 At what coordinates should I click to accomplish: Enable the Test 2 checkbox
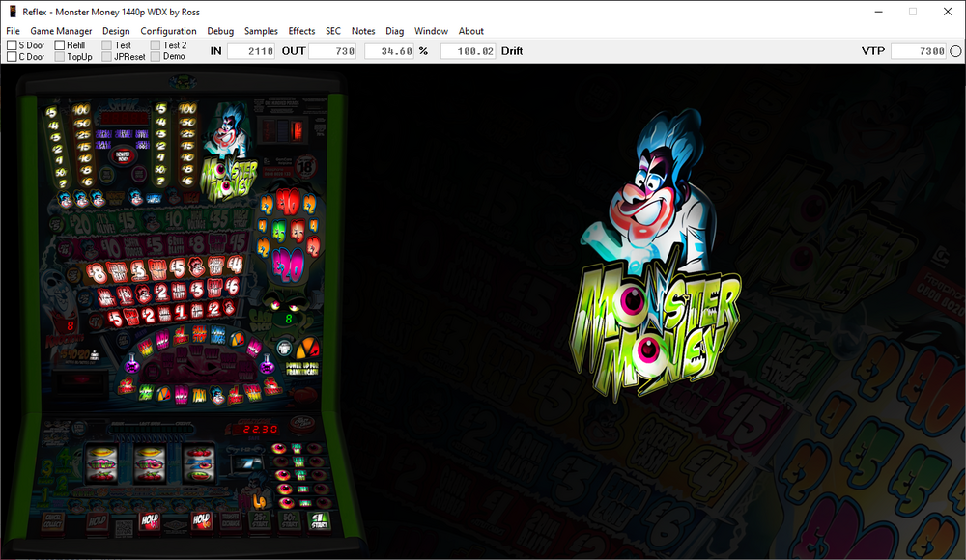coord(156,45)
